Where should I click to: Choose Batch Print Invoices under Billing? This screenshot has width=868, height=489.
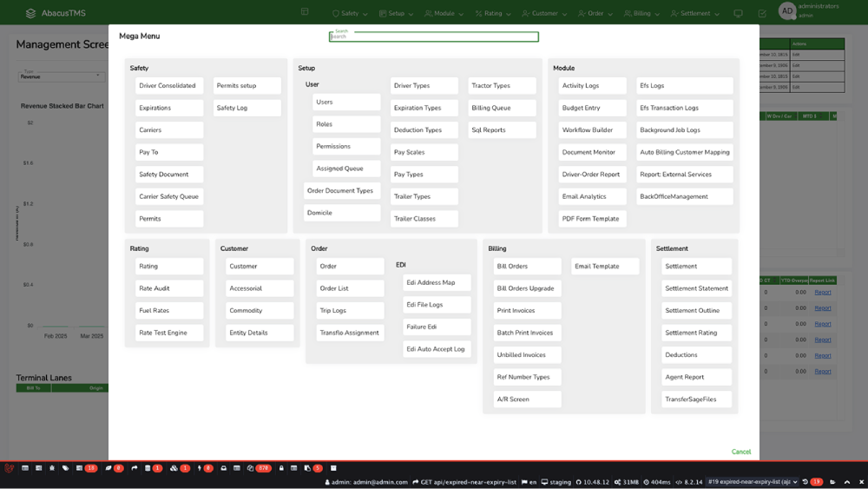526,333
